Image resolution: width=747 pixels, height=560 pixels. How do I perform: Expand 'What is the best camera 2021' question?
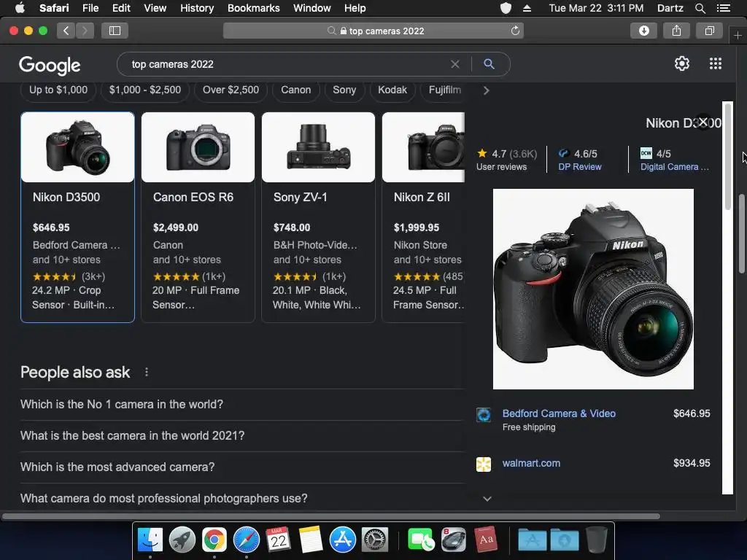point(242,436)
